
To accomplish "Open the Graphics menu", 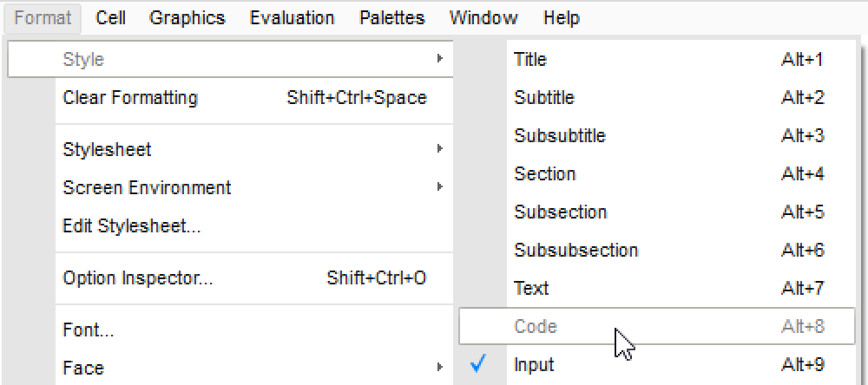I will click(187, 17).
